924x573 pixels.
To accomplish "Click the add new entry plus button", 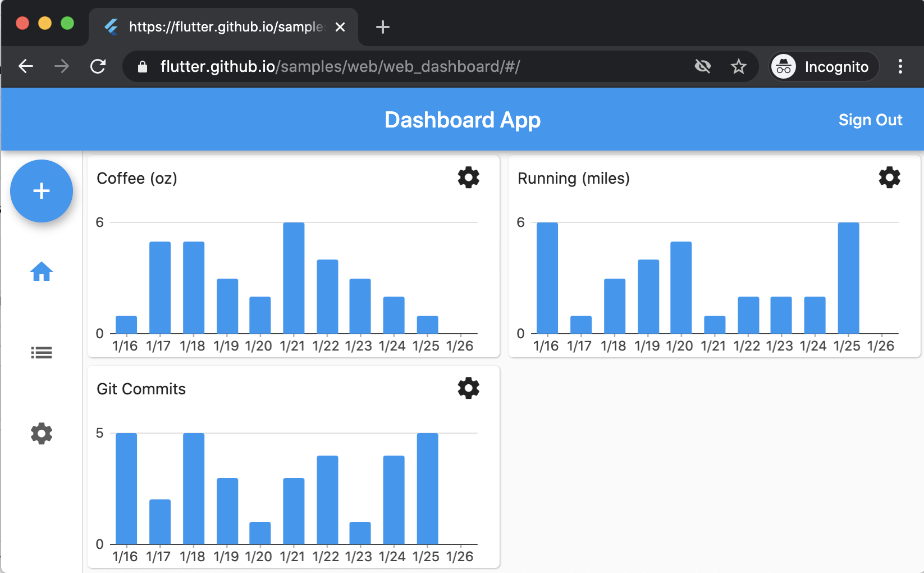I will (x=41, y=191).
